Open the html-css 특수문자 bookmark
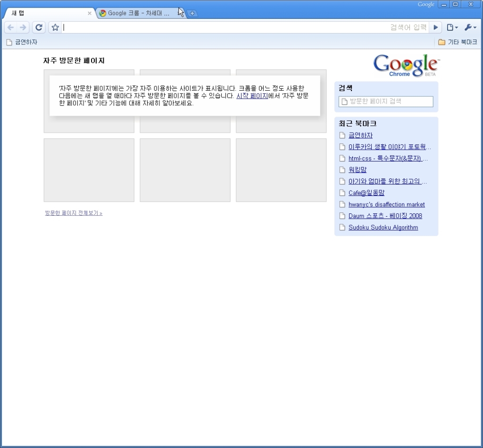This screenshot has width=483, height=448. coord(388,159)
